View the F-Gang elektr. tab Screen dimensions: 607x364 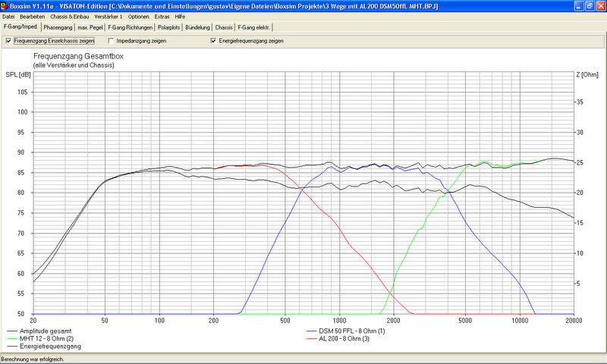pyautogui.click(x=253, y=27)
